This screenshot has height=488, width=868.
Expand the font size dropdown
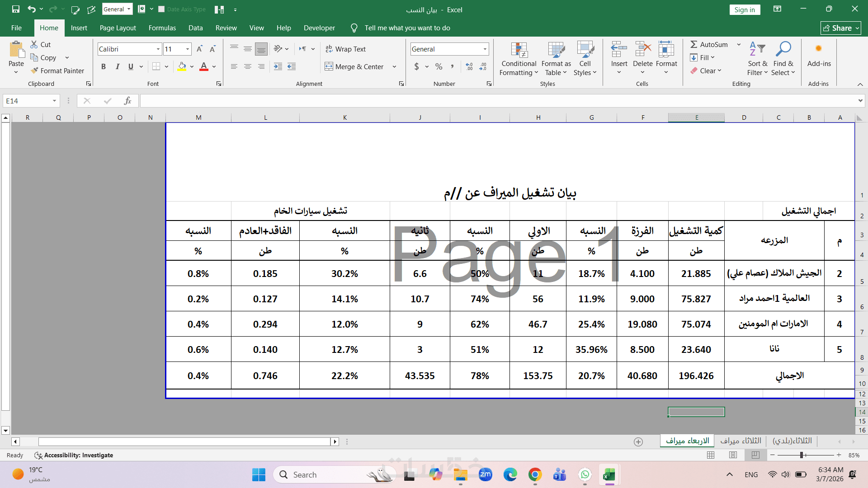click(187, 49)
